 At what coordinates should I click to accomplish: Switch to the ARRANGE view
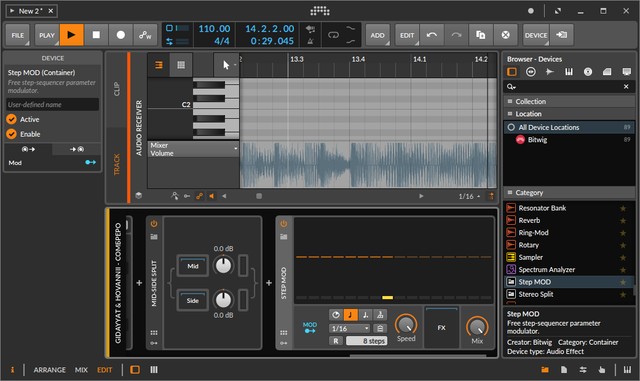click(x=49, y=370)
